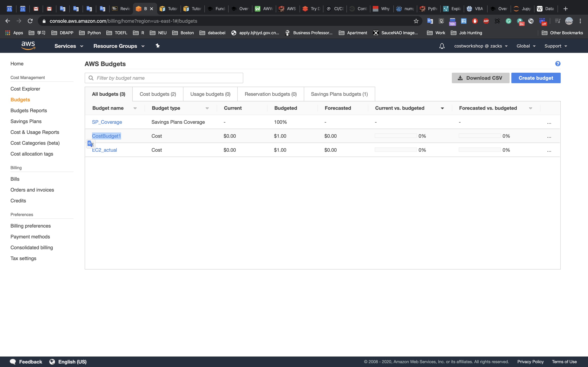The height and width of the screenshot is (367, 588).
Task: Expand the Services dropdown menu
Action: pos(69,46)
